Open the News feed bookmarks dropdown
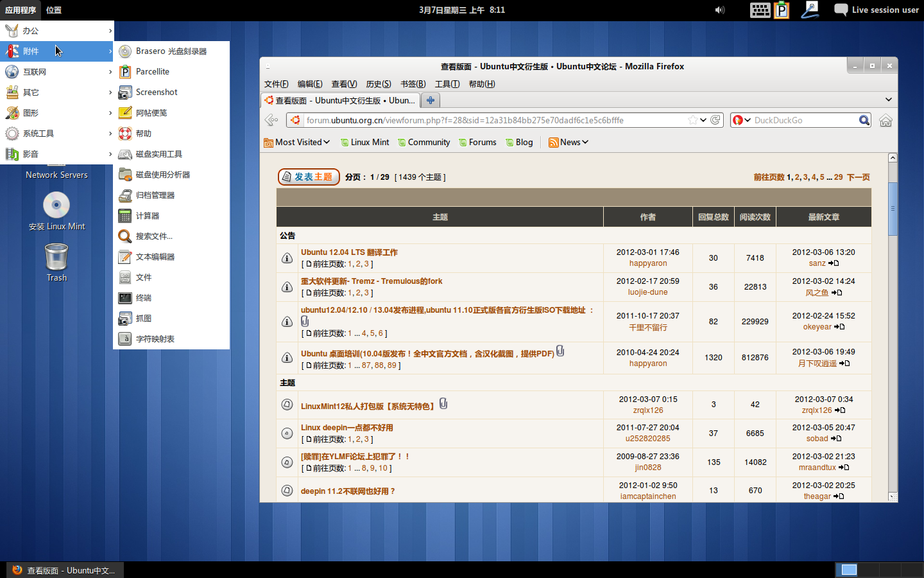The width and height of the screenshot is (924, 578). pyautogui.click(x=569, y=143)
